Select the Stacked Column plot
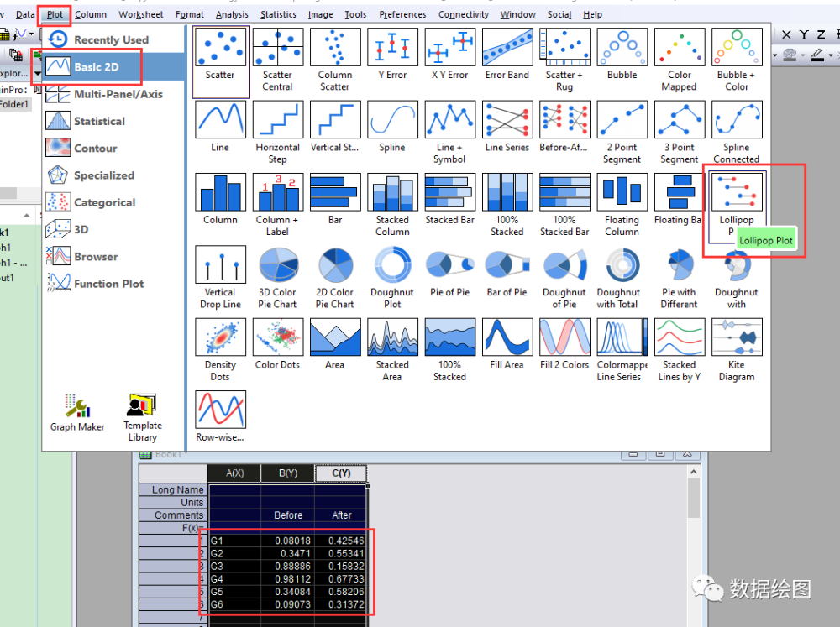This screenshot has width=840, height=627. [392, 191]
